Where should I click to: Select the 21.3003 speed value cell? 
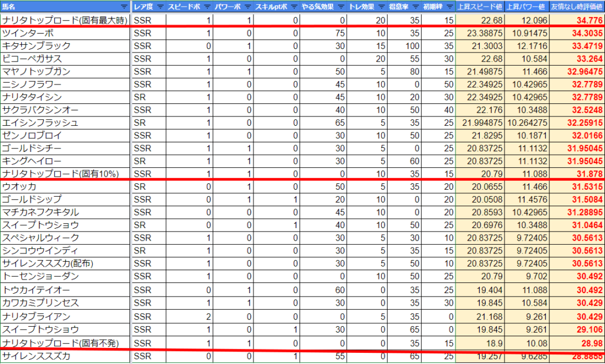point(480,46)
